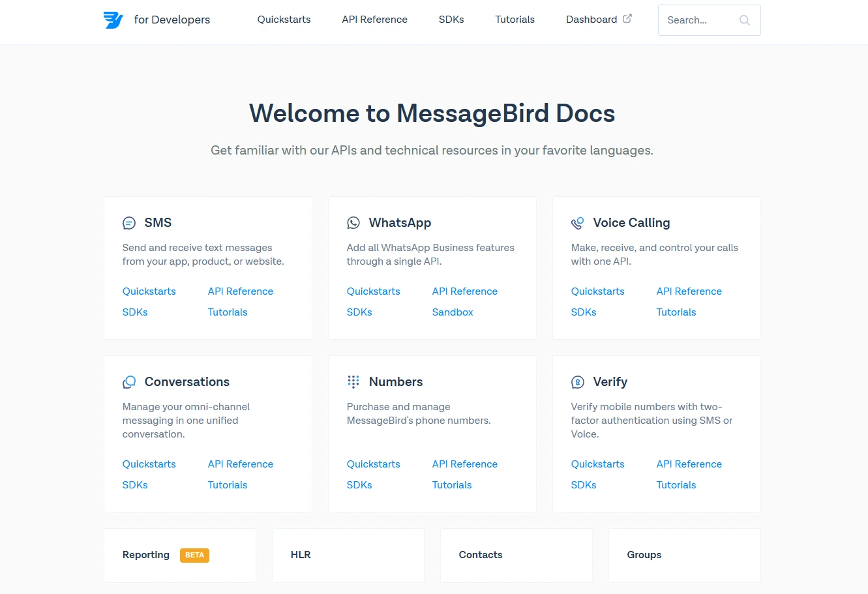The image size is (868, 594).
Task: Click 'Get familiar with our APIs' subtitle
Action: 432,151
